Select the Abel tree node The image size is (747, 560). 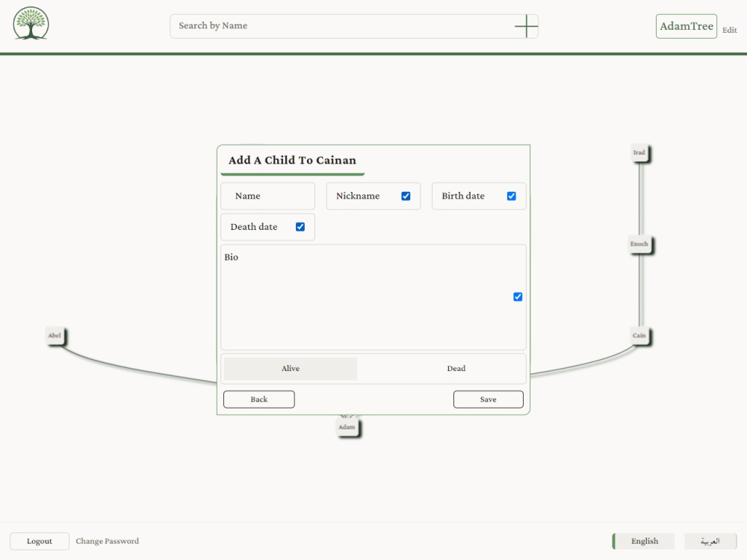[55, 336]
